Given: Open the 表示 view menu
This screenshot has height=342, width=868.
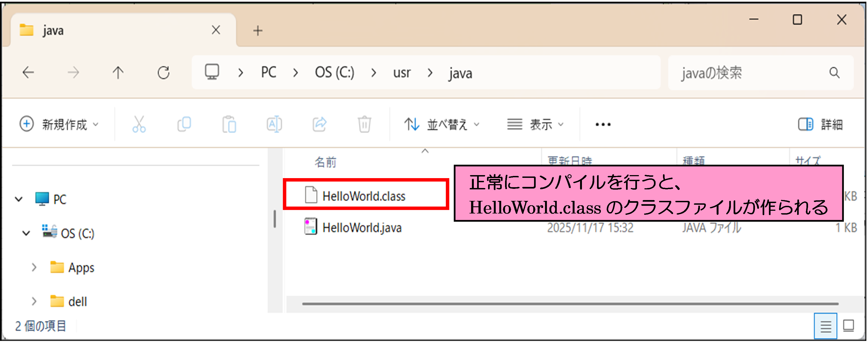Looking at the screenshot, I should [535, 124].
